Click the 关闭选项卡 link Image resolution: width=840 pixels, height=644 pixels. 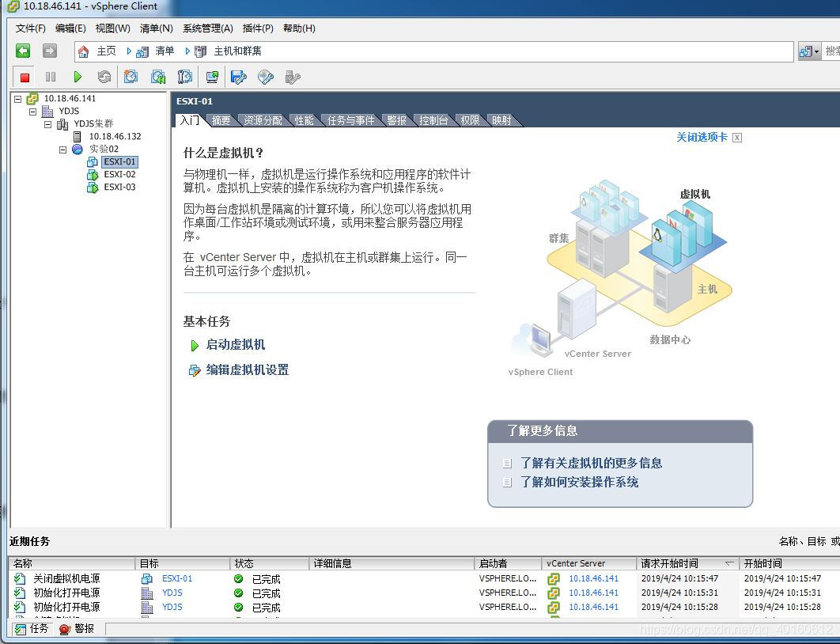[x=702, y=137]
